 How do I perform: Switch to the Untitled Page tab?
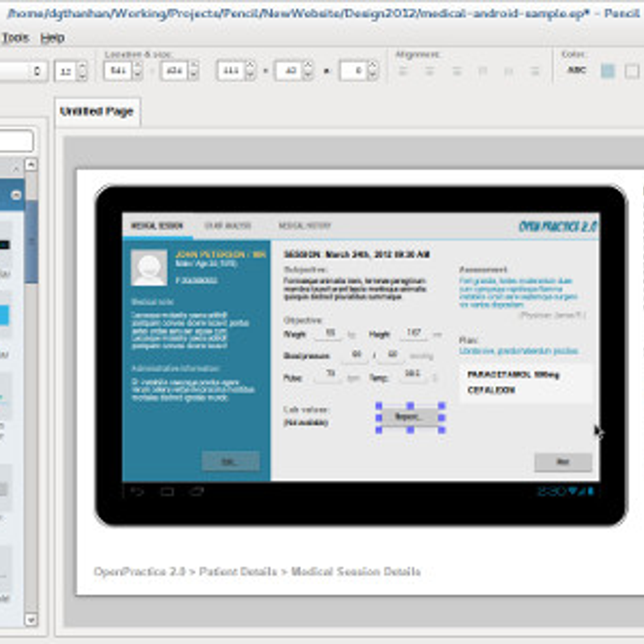pyautogui.click(x=97, y=111)
